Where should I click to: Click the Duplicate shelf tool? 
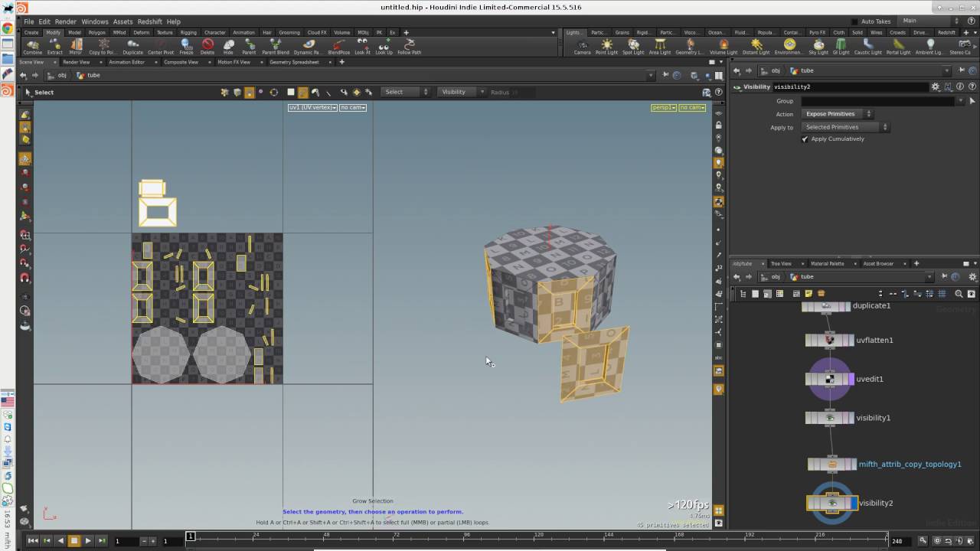point(132,47)
